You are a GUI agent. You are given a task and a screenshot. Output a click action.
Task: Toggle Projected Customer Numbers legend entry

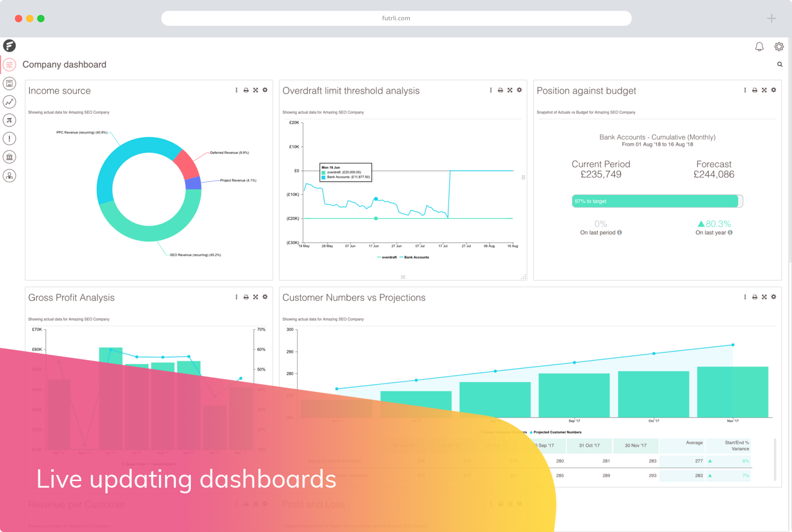[x=555, y=432]
